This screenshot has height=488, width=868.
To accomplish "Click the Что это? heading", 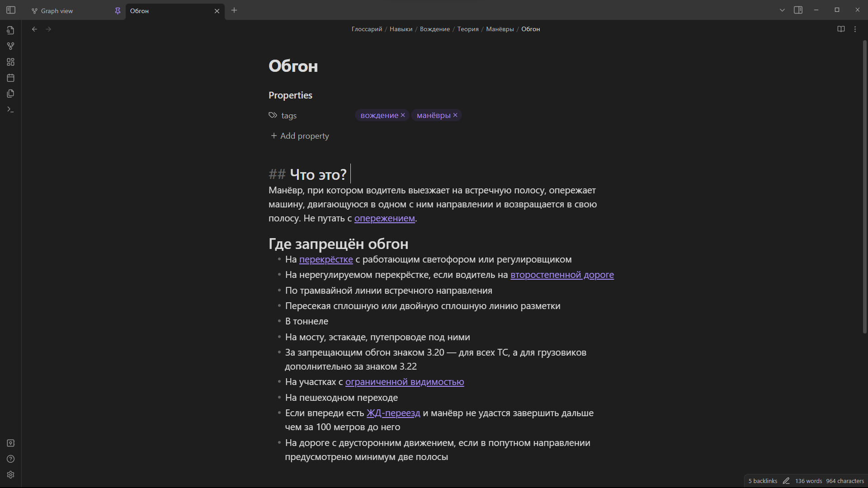I will (318, 174).
